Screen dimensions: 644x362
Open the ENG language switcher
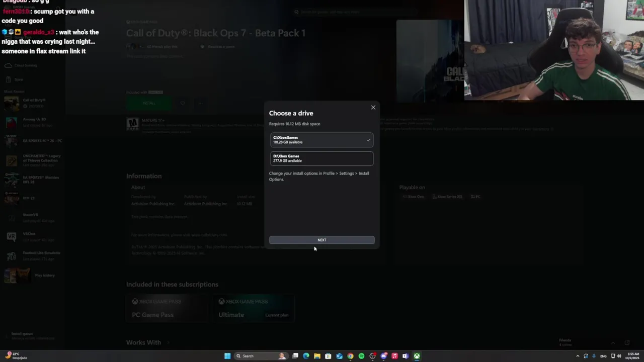(603, 356)
